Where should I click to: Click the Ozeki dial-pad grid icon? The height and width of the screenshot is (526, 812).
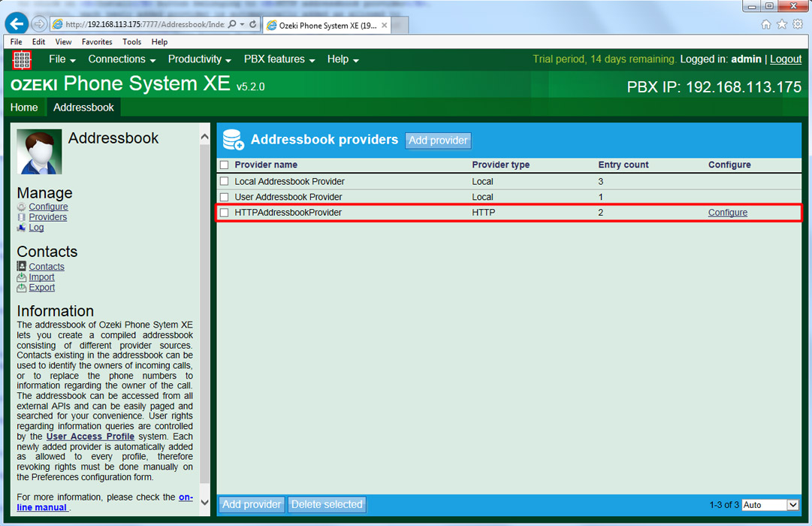(x=22, y=60)
